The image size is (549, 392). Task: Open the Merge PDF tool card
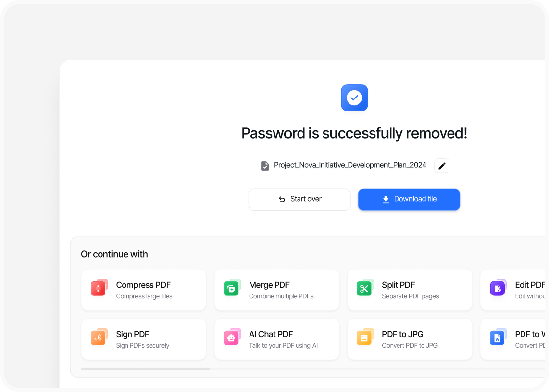pyautogui.click(x=276, y=290)
